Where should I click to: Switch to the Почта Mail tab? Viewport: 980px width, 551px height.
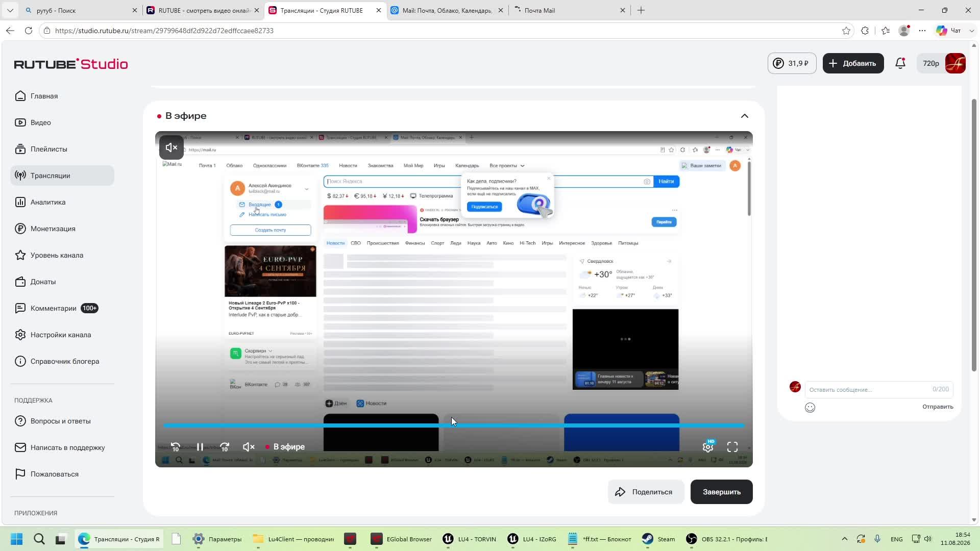click(569, 10)
